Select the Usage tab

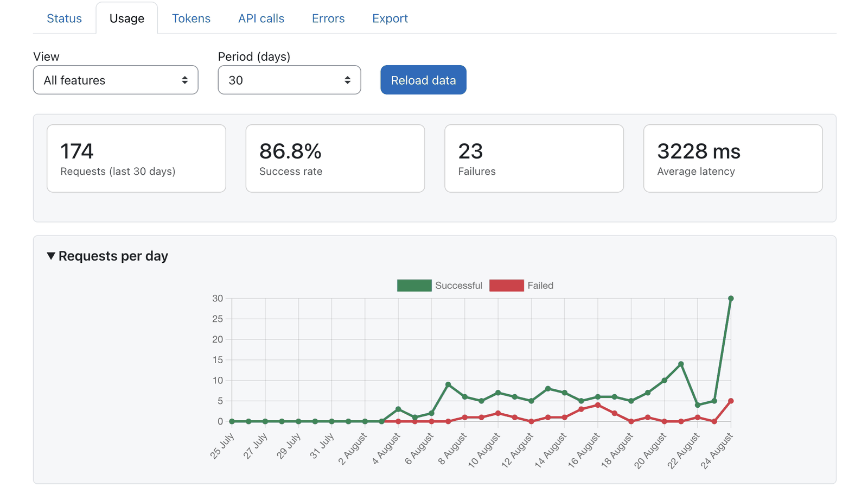tap(127, 18)
